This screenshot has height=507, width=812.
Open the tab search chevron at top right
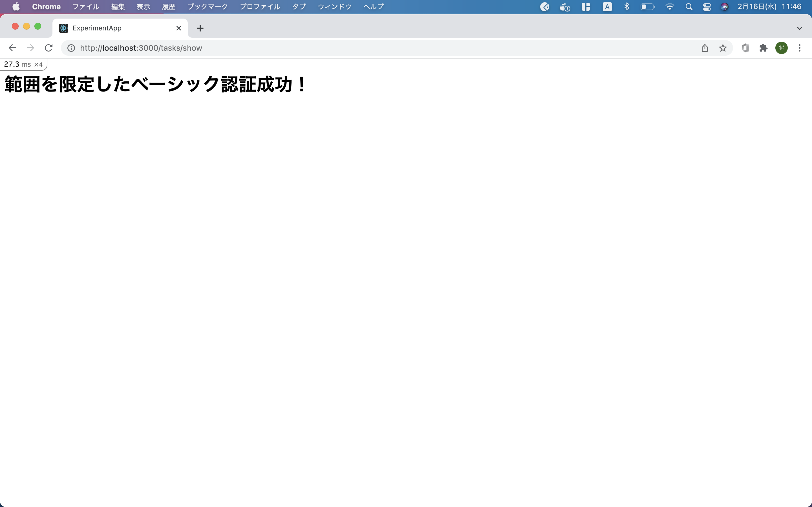pos(799,28)
